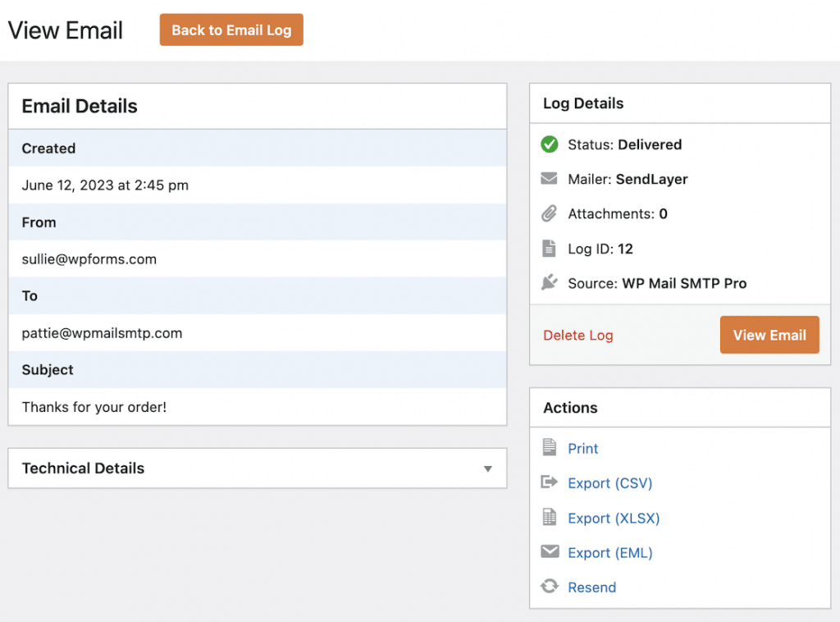The height and width of the screenshot is (622, 840).
Task: Click the document icon beside Log ID
Action: [550, 248]
